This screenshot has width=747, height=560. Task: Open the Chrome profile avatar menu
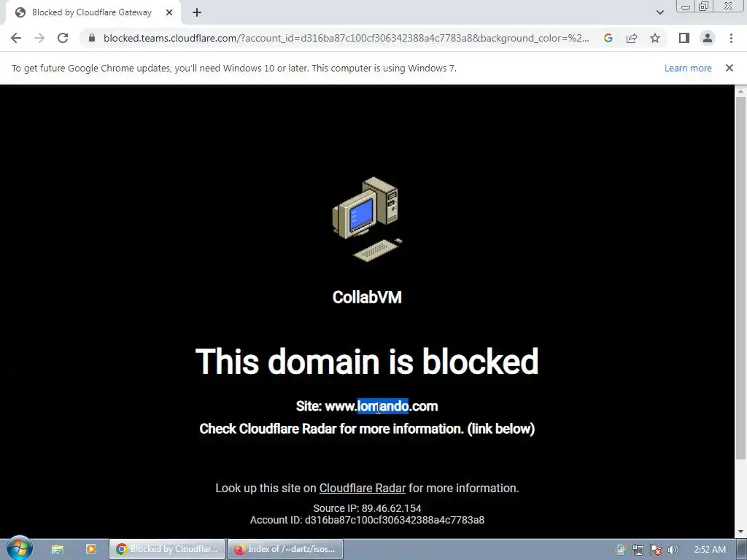(x=708, y=38)
